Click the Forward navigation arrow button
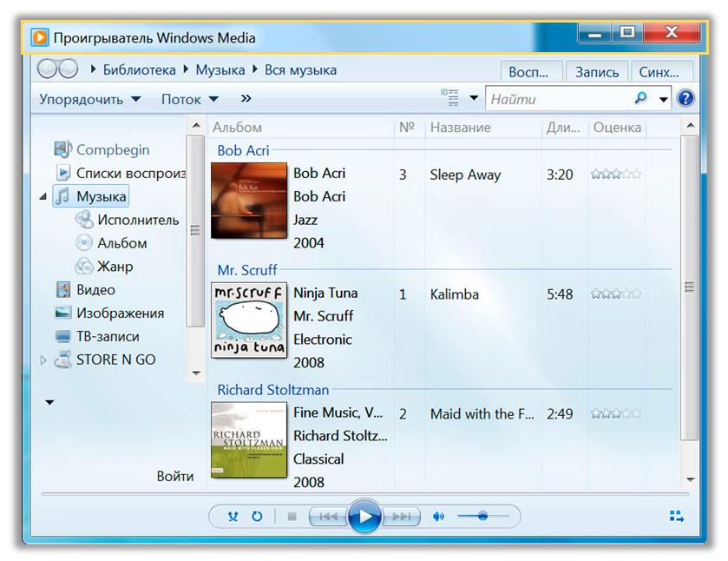The image size is (728, 561). (x=69, y=69)
